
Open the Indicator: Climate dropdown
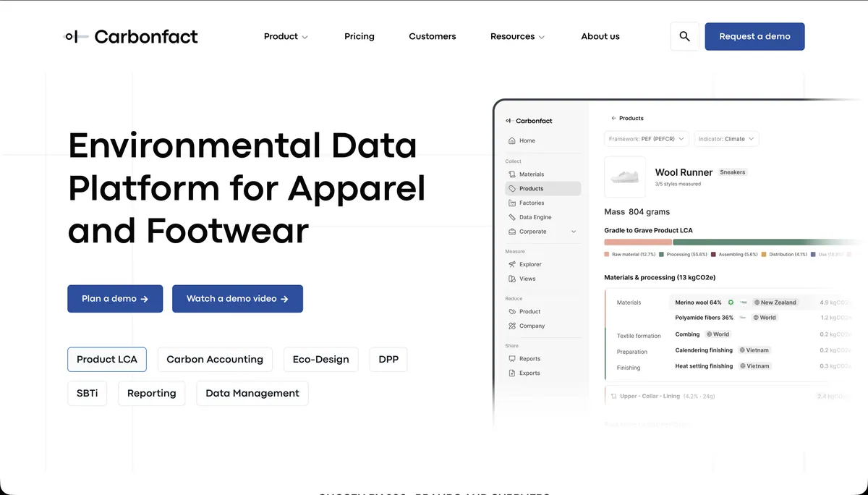(726, 139)
